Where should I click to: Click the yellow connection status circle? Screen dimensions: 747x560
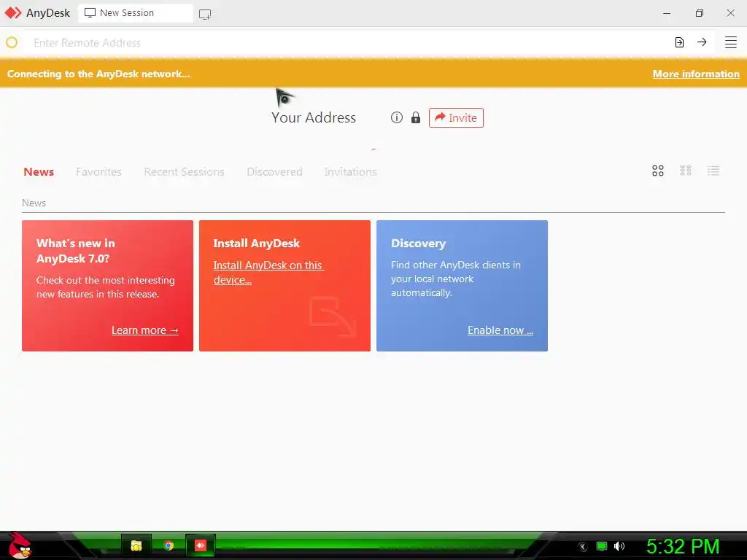click(12, 42)
